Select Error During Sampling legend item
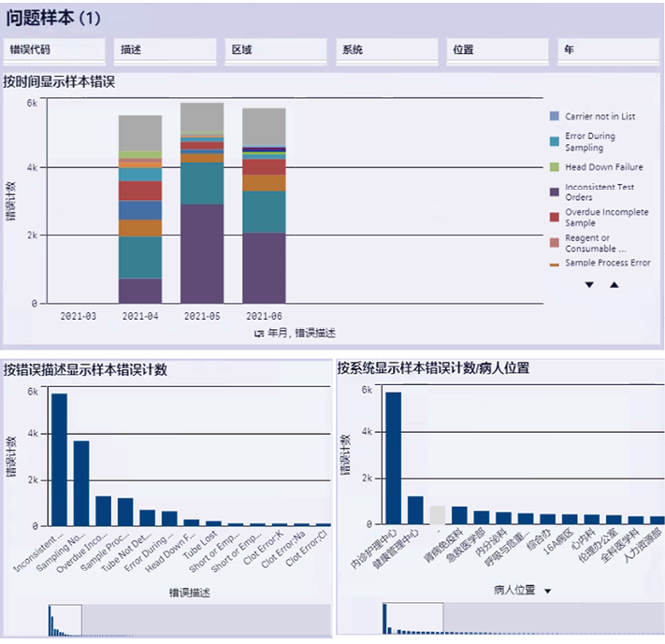Screen dimensions: 665x644 pyautogui.click(x=590, y=142)
